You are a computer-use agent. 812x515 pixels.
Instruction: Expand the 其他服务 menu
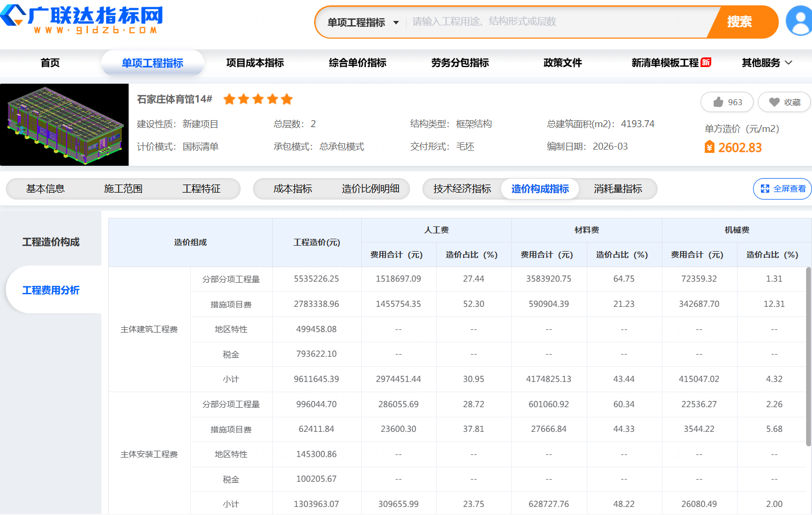pos(767,63)
